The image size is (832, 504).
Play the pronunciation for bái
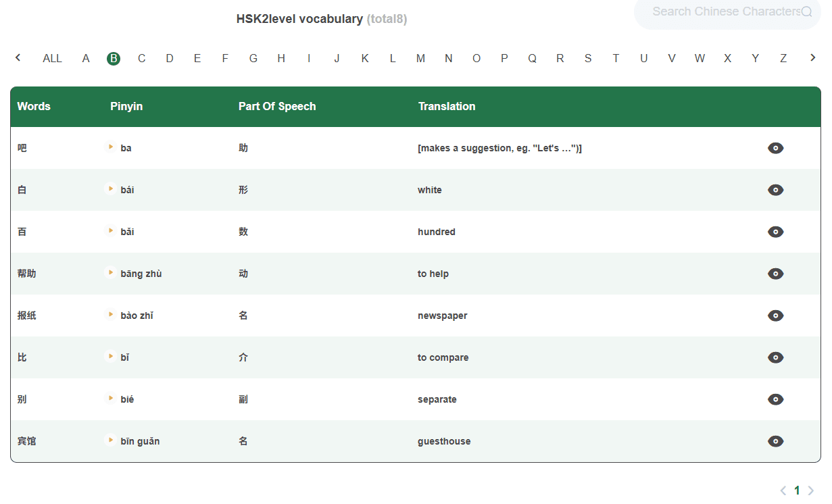pos(110,189)
